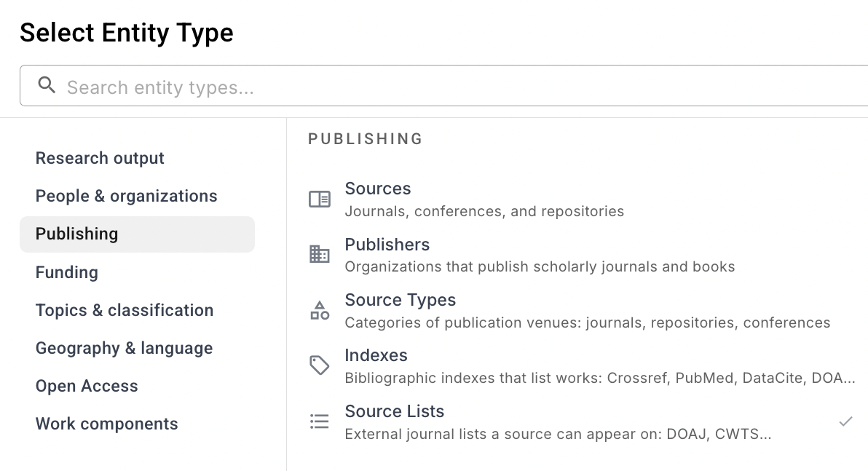Choose the Source Types entity type
The image size is (868, 471).
coord(581,311)
